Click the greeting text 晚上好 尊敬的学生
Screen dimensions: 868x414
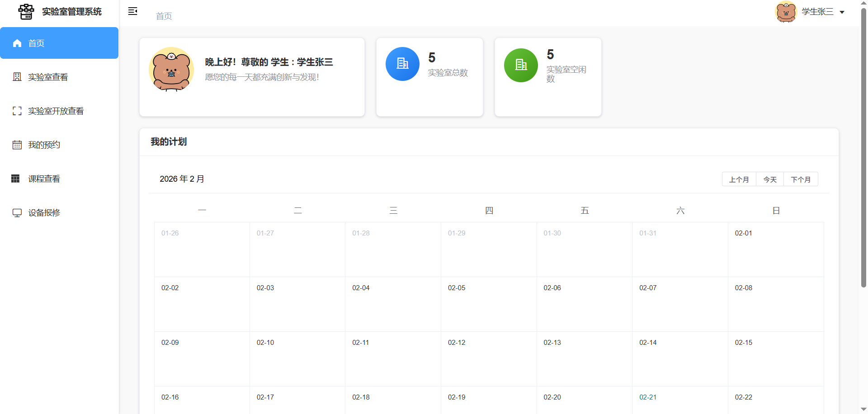pyautogui.click(x=269, y=62)
